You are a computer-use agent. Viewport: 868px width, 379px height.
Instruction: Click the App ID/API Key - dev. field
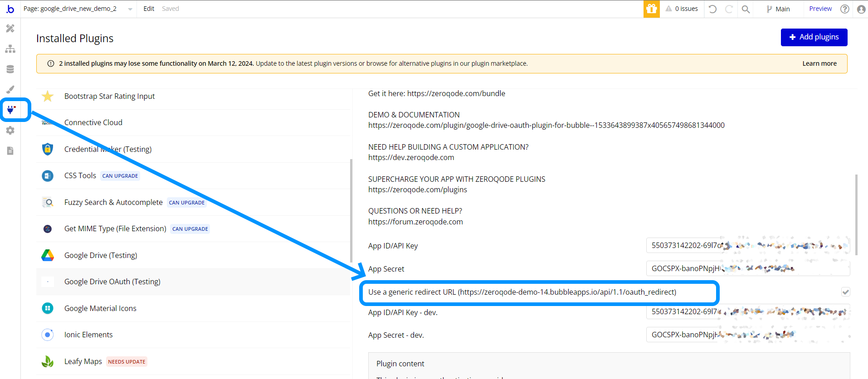[748, 311]
